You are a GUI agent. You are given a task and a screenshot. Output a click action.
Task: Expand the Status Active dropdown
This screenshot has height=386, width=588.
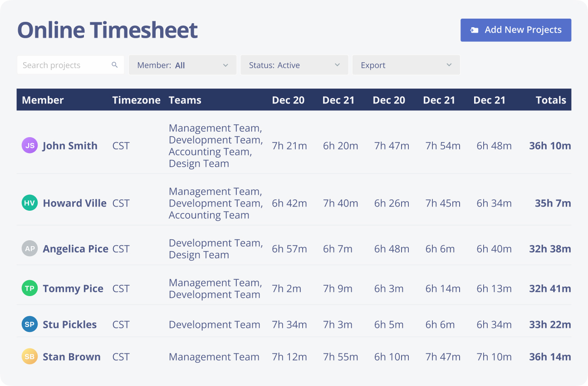[294, 65]
